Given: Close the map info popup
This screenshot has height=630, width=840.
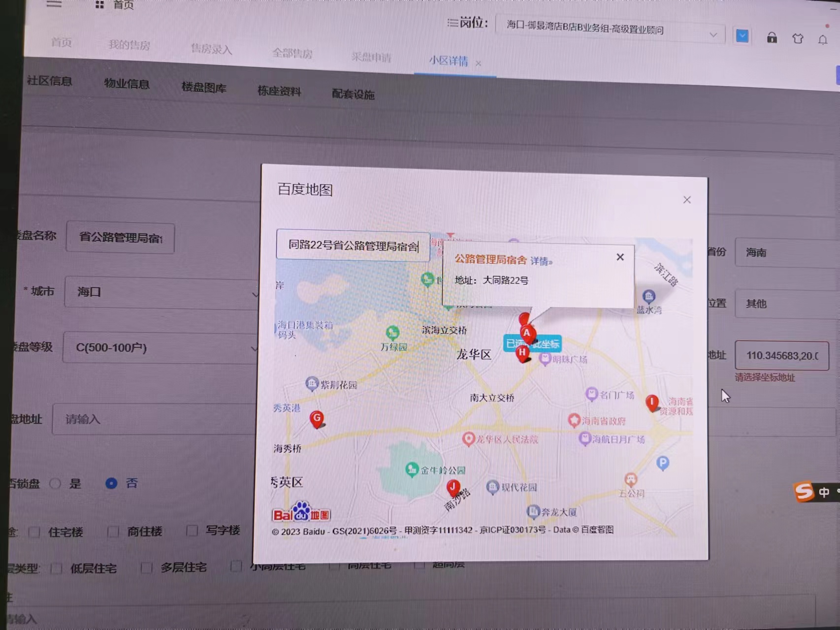Looking at the screenshot, I should pyautogui.click(x=620, y=257).
